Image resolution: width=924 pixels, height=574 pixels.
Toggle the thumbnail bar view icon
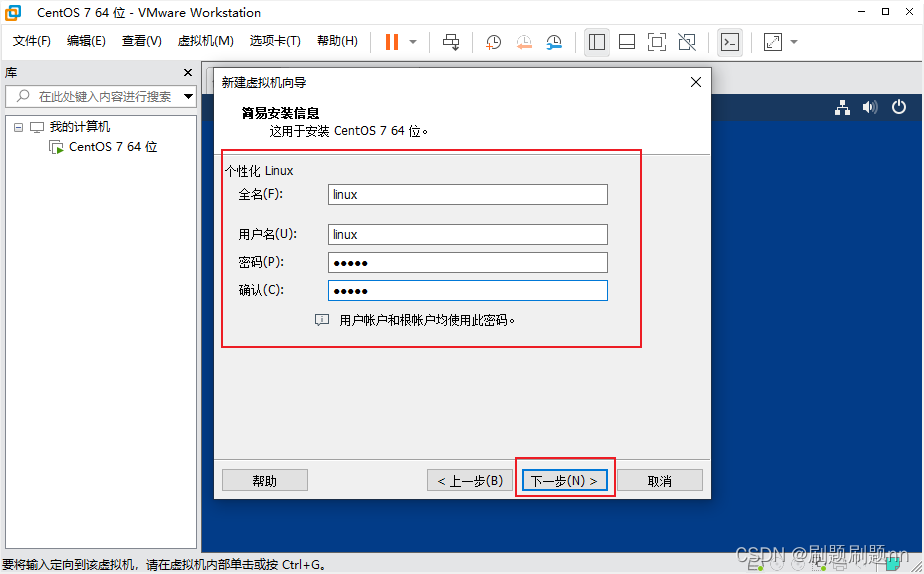click(x=627, y=42)
